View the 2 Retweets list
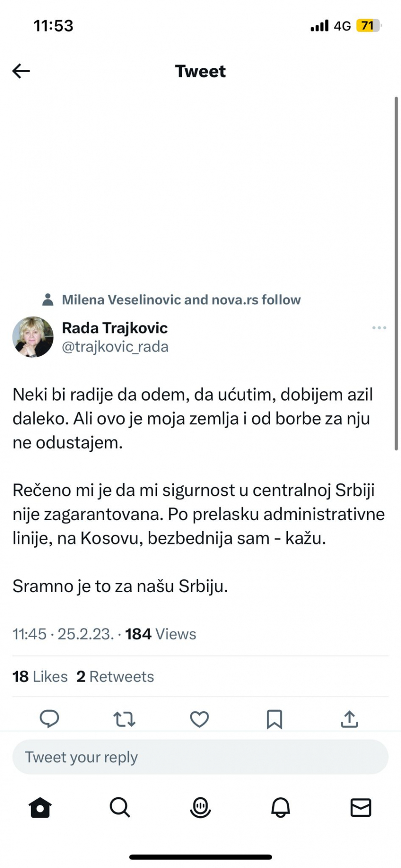 pyautogui.click(x=115, y=676)
